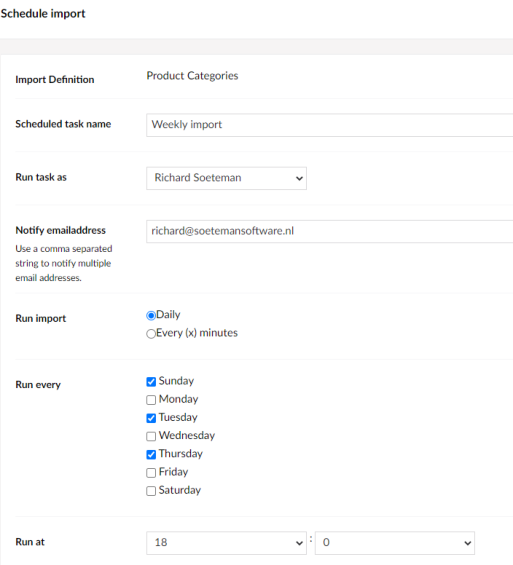Tick the Friday checkbox
Viewport: 513px width, 565px height.
[x=151, y=473]
